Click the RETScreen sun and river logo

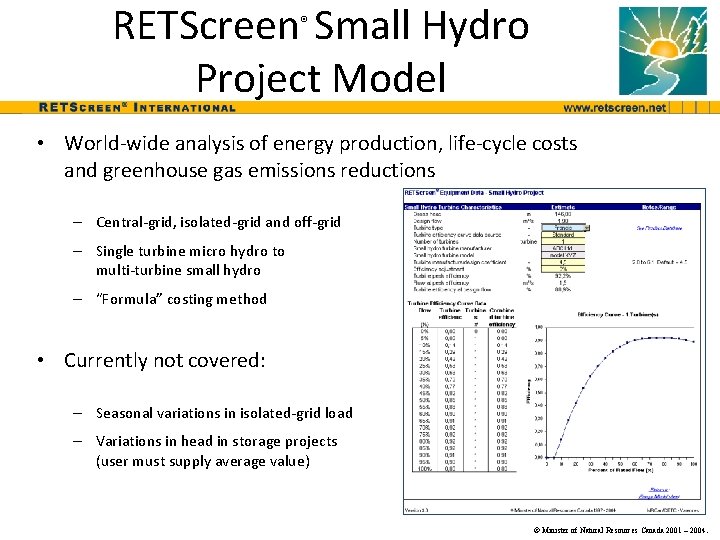[x=663, y=51]
